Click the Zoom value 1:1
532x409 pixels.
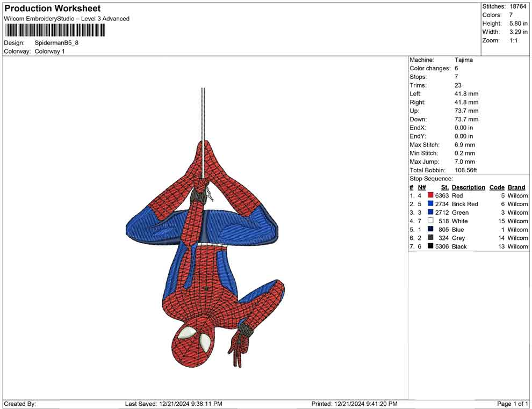[x=514, y=40]
